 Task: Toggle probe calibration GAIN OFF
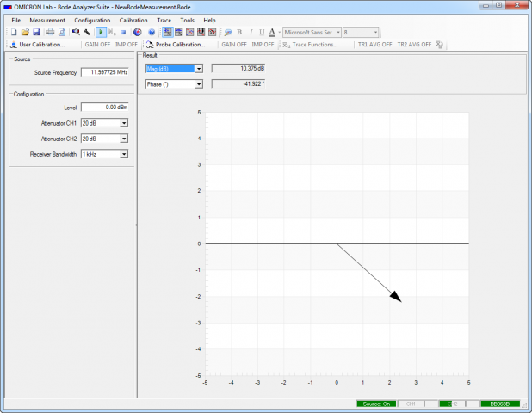(234, 45)
